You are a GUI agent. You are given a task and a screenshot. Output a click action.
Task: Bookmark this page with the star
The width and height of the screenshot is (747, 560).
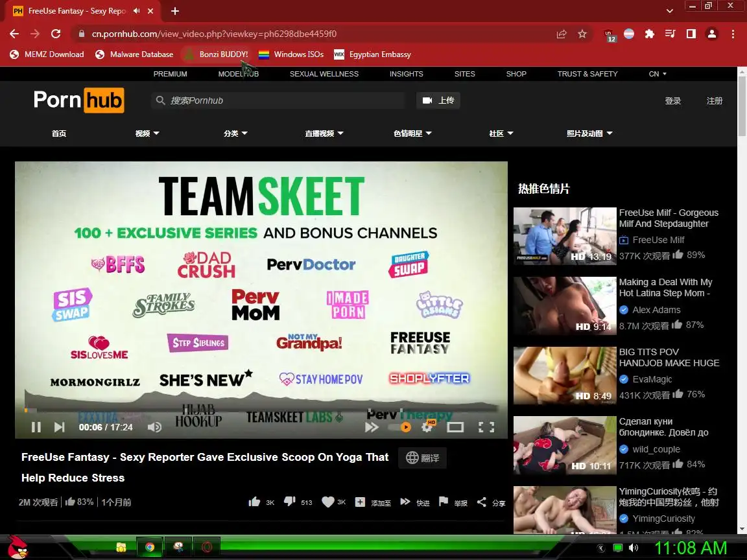(x=582, y=34)
